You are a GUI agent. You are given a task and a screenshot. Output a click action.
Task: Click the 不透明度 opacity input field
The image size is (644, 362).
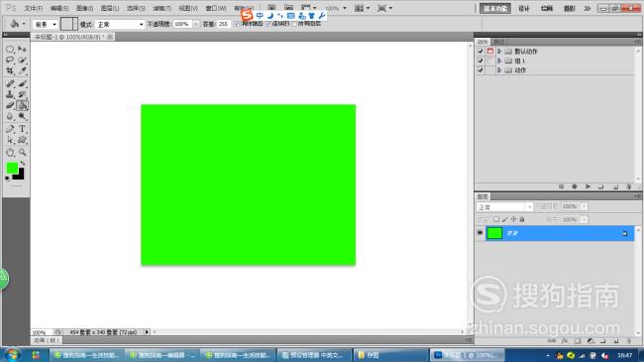(182, 24)
